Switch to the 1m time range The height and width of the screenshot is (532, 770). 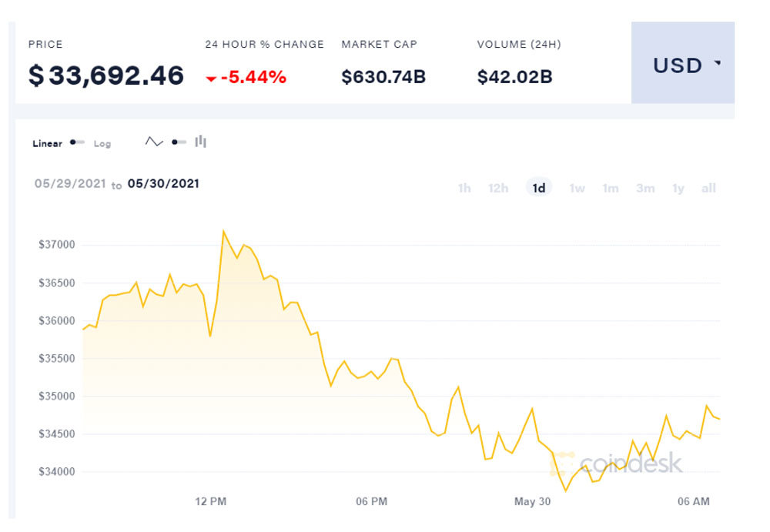pos(611,188)
